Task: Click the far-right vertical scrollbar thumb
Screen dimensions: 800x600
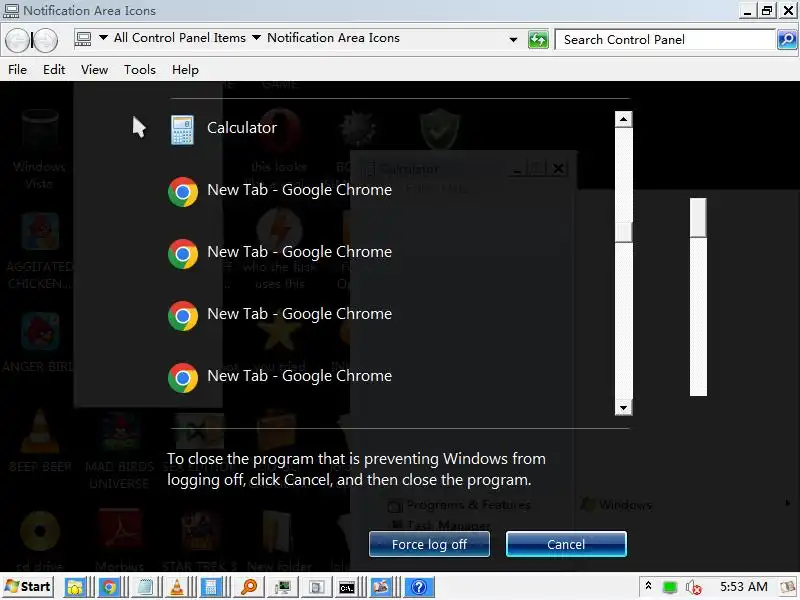Action: point(698,218)
